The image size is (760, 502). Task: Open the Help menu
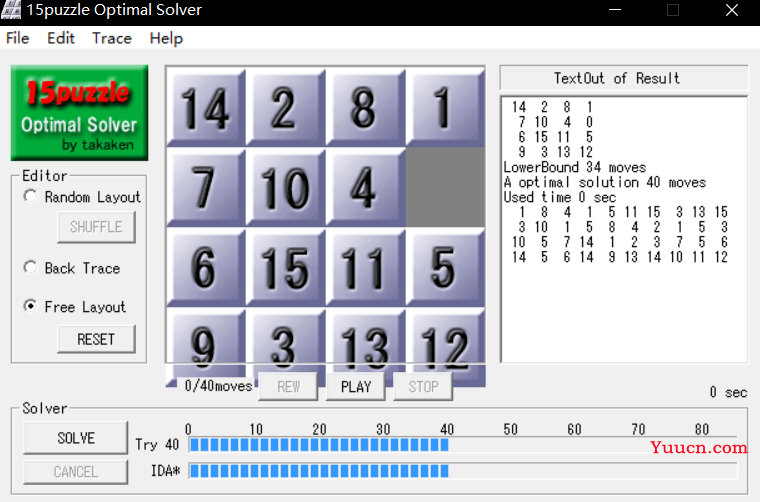pyautogui.click(x=166, y=38)
